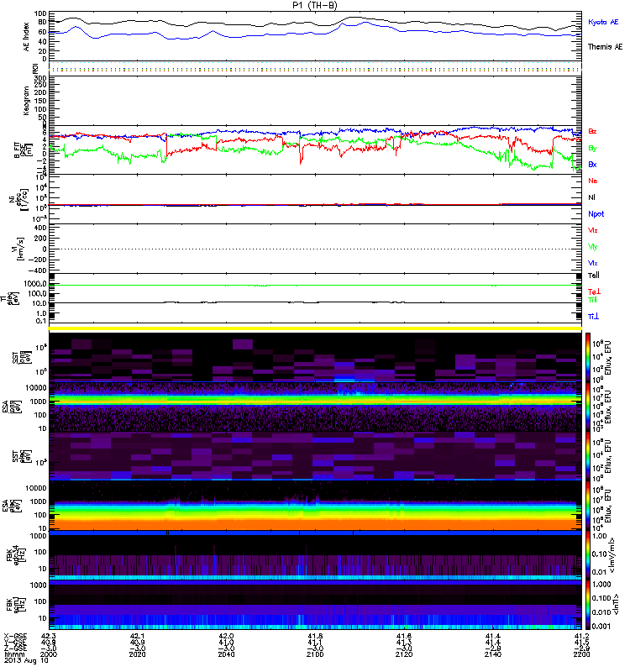630x672 pixels.
Task: Pick the ESA electrons Eflux color bar
Action: (588, 506)
